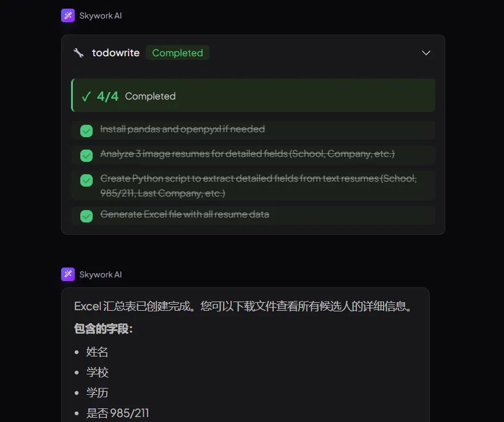Click the Skywork AI logo above the todowrite card
The height and width of the screenshot is (422, 504).
(x=68, y=15)
